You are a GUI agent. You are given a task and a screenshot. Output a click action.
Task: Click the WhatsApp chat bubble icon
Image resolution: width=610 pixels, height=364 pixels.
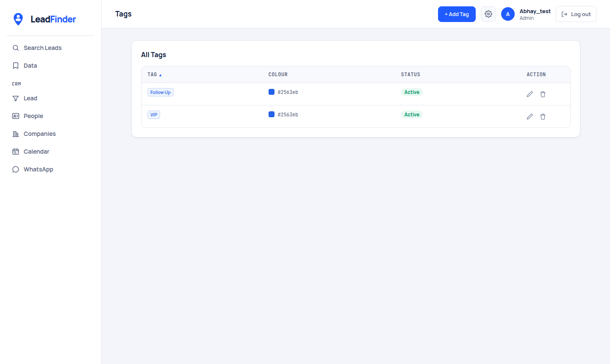click(16, 169)
